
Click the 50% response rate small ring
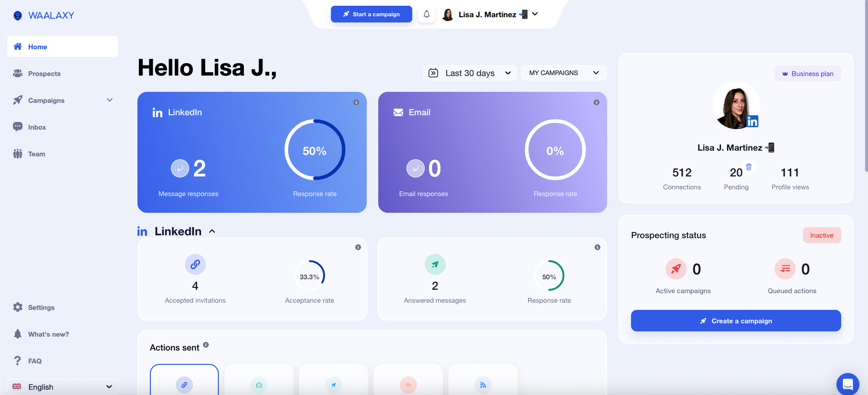click(x=549, y=276)
